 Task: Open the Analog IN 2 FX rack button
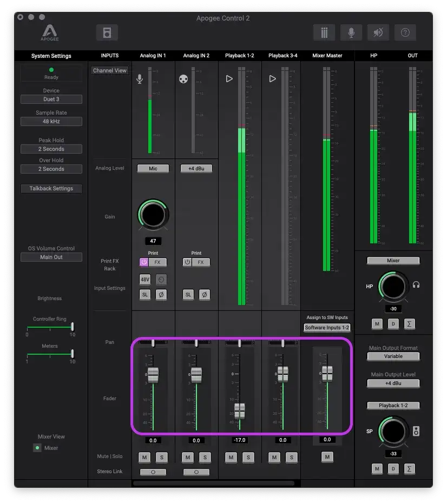point(201,262)
